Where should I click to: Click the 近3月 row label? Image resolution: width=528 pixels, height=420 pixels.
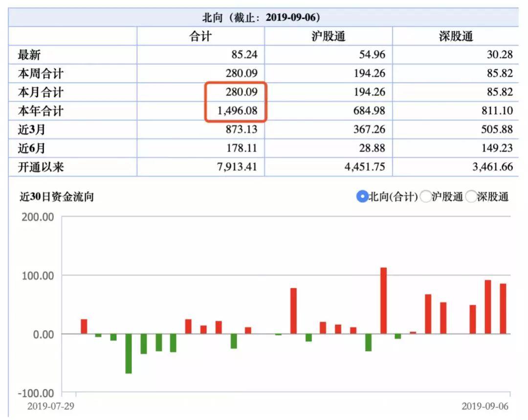click(x=31, y=129)
